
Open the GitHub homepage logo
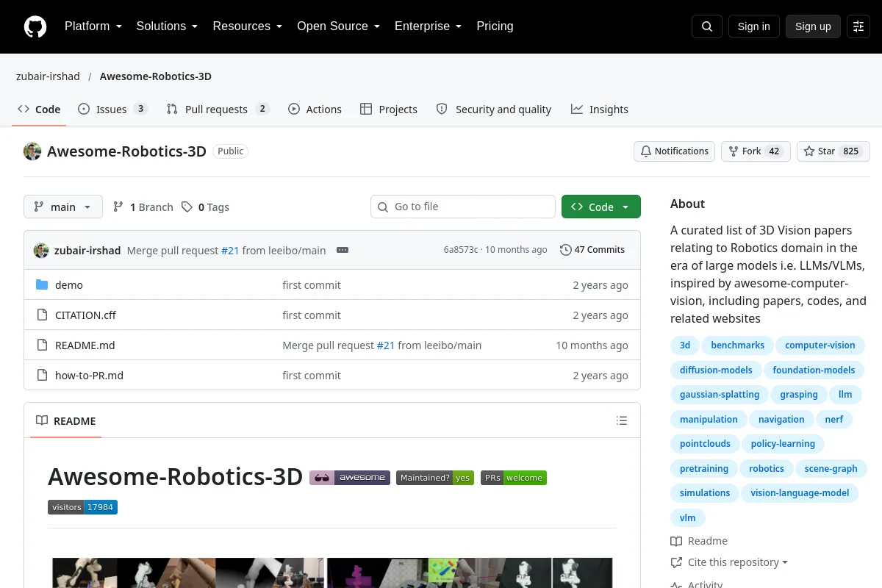coord(35,26)
